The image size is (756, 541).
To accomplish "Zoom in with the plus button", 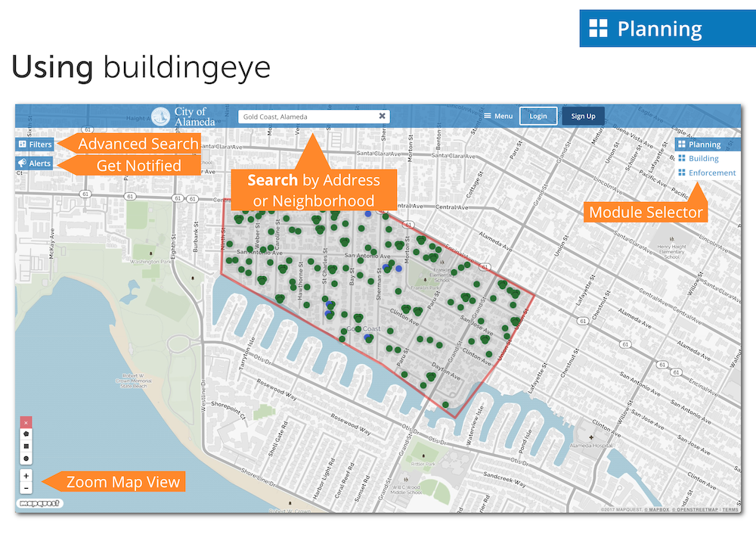I will coord(26,475).
